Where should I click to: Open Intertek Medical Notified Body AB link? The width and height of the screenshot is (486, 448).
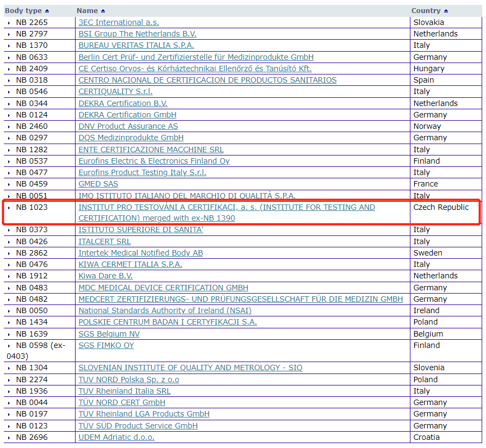tap(140, 253)
